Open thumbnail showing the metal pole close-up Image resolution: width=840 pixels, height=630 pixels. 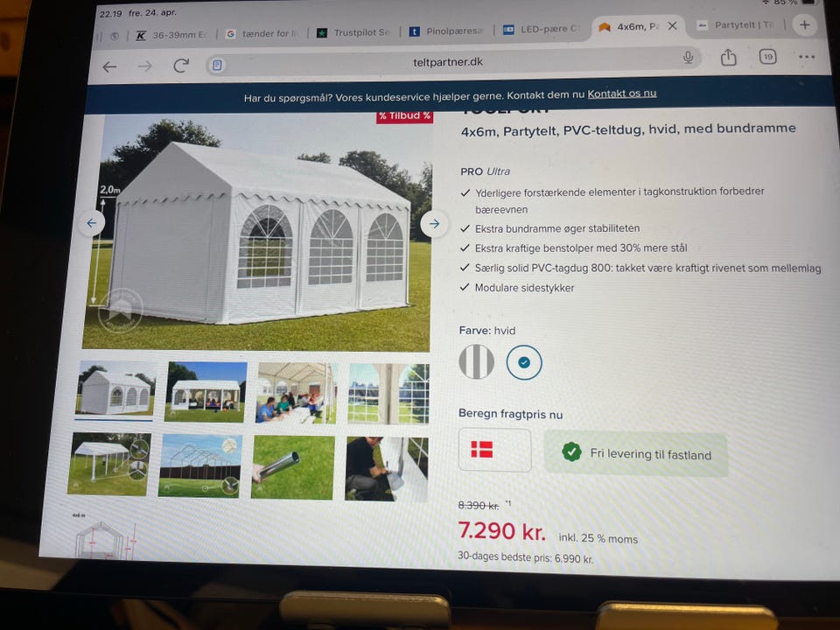pyautogui.click(x=292, y=467)
